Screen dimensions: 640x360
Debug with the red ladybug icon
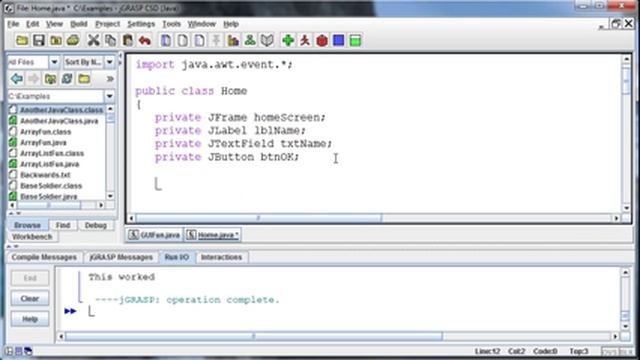pyautogui.click(x=322, y=40)
